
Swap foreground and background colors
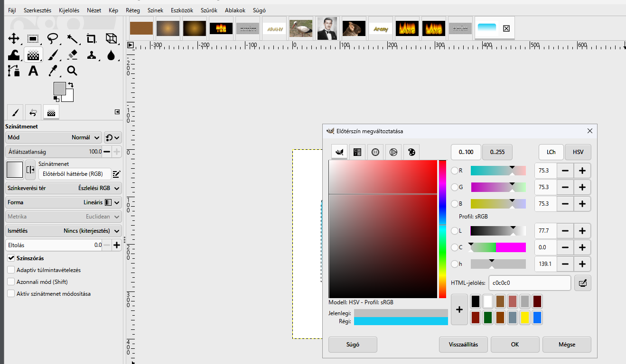click(x=71, y=85)
